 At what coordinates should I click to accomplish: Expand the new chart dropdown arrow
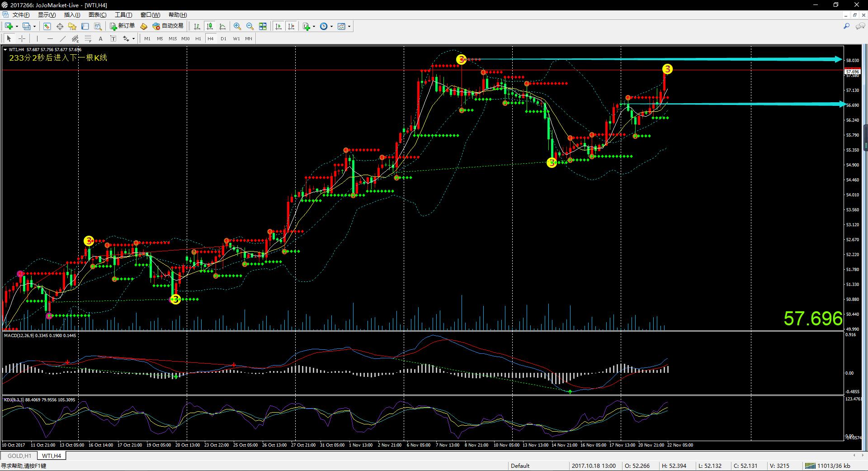(x=17, y=26)
